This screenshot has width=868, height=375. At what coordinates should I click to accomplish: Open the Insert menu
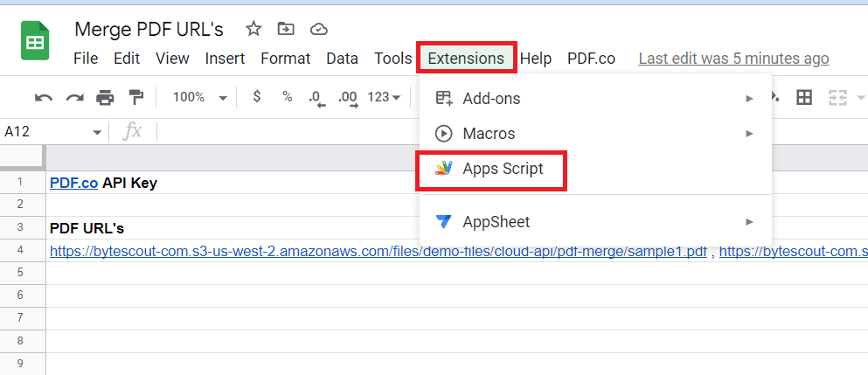tap(225, 59)
